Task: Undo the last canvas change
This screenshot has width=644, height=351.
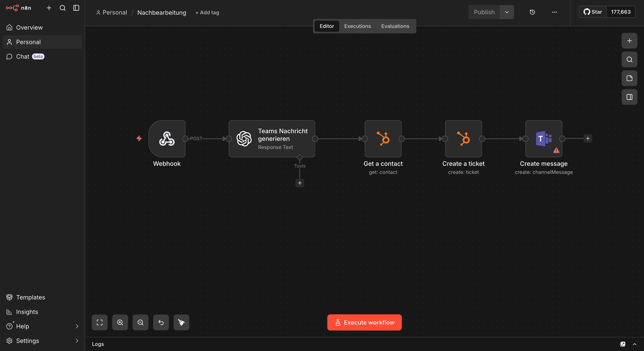Action: [161, 322]
